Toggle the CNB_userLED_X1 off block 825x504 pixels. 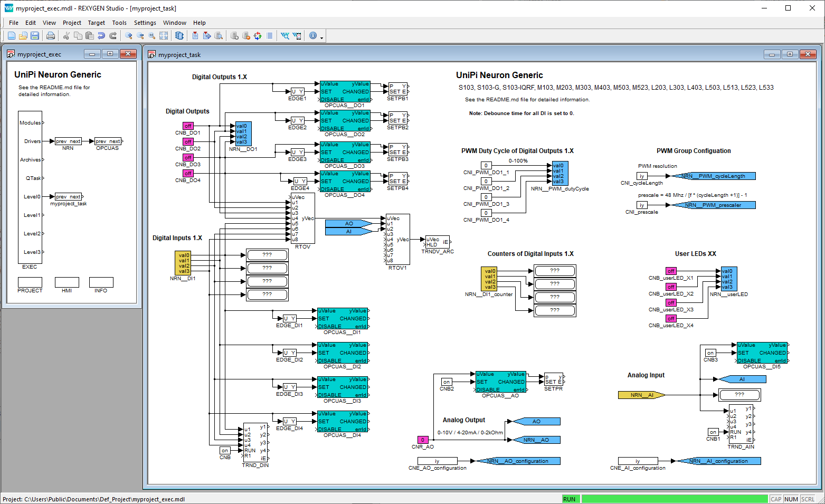[x=671, y=271]
